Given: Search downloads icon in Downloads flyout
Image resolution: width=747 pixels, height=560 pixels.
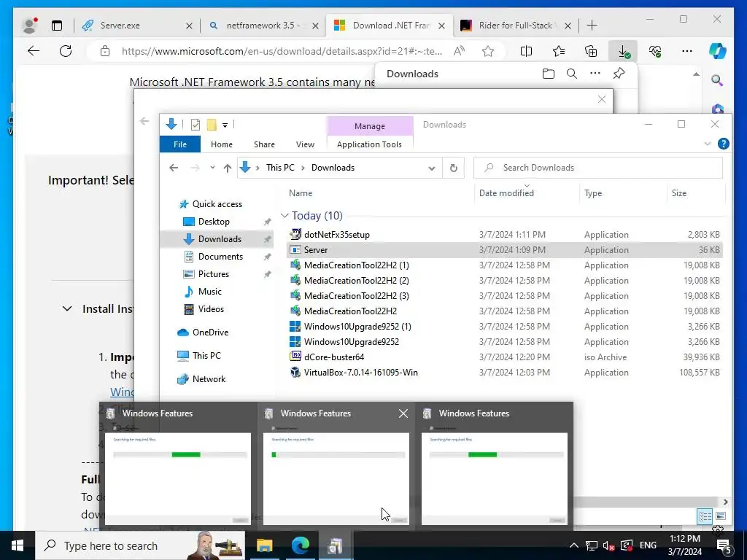Looking at the screenshot, I should 572,74.
